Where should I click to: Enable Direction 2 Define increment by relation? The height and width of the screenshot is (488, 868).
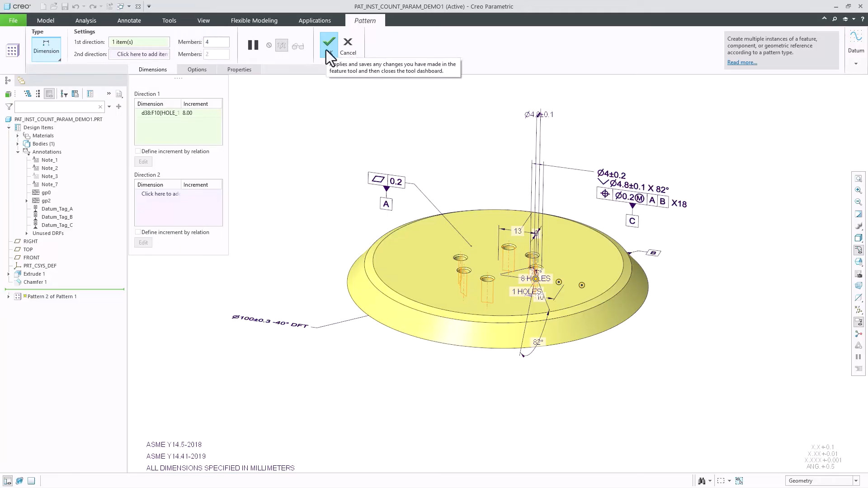coord(138,232)
